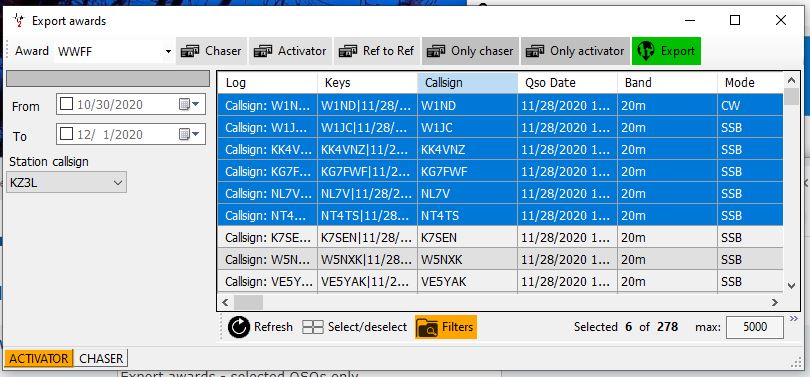Click the horizontal scrollbar thumb
This screenshot has width=810, height=377.
(x=248, y=302)
